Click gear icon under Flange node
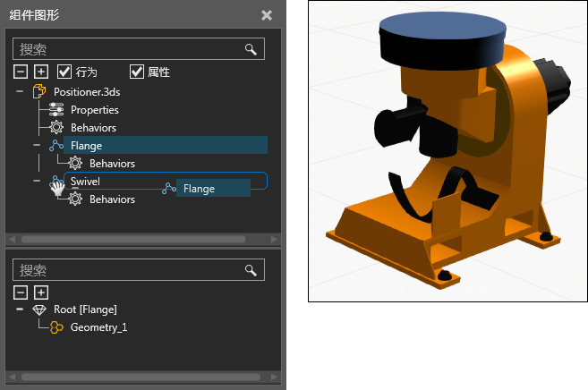 pos(75,164)
